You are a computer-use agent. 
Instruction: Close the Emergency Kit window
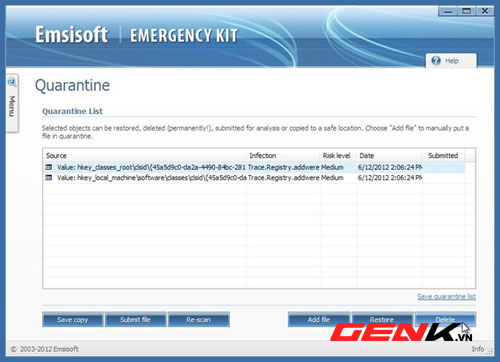485,12
